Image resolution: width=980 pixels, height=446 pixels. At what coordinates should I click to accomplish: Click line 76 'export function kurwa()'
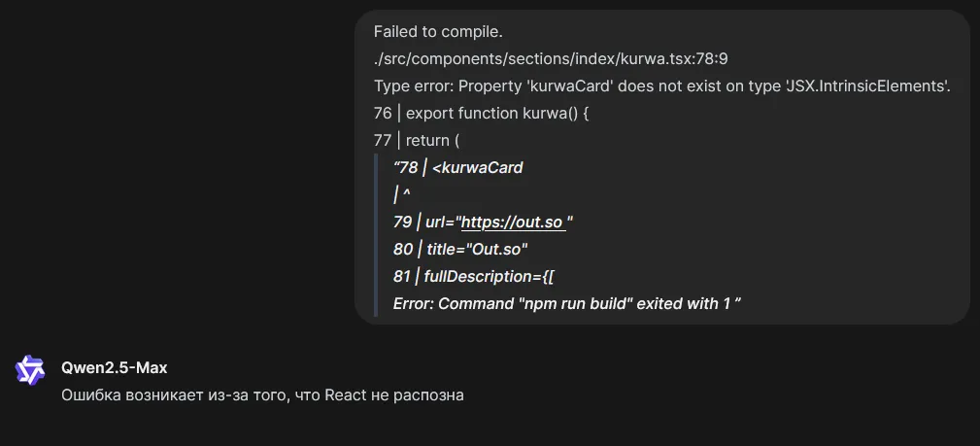pyautogui.click(x=481, y=114)
